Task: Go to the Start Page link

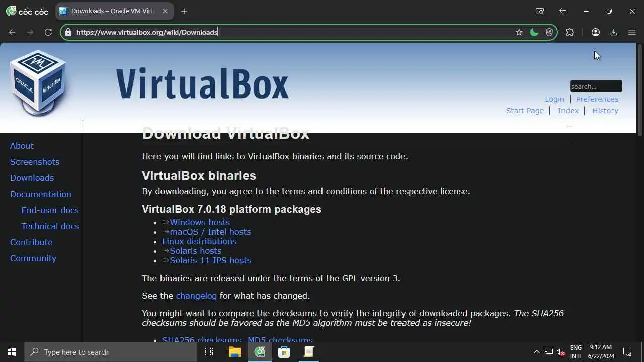Action: 525,111
